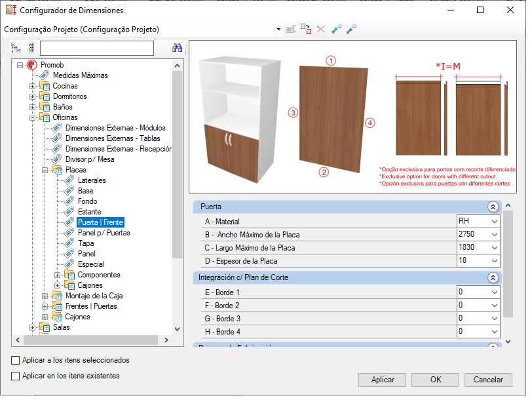The image size is (532, 402).
Task: Open the Configuração Projeto dropdown
Action: tap(278, 30)
